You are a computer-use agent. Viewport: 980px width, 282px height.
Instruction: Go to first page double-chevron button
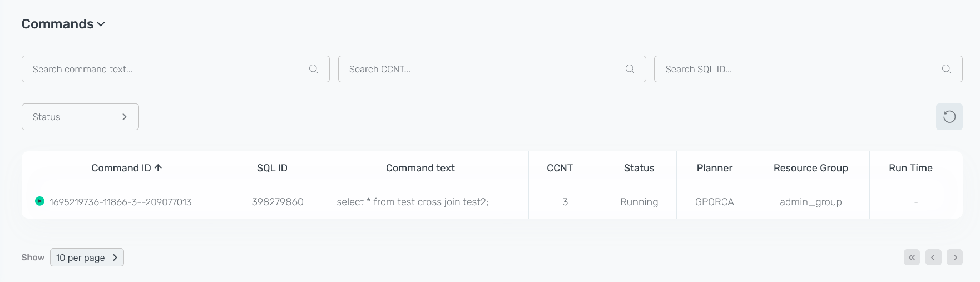coord(912,258)
